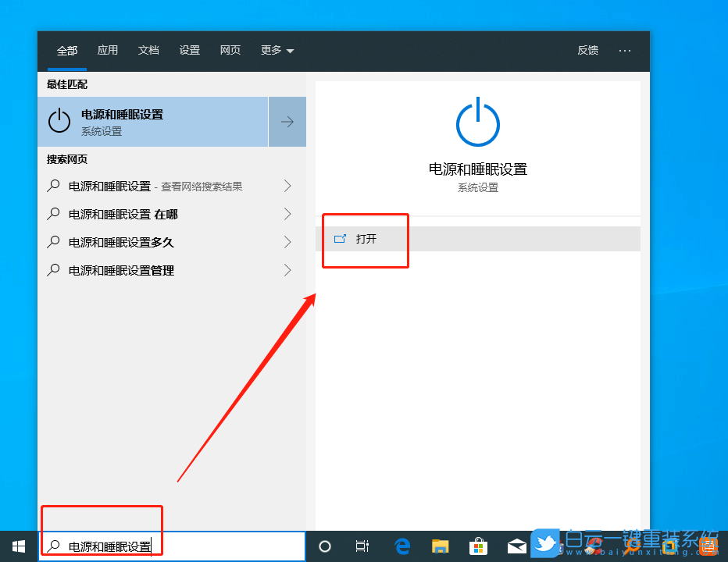The height and width of the screenshot is (562, 728).
Task: Switch to the 设置 tab
Action: click(189, 50)
